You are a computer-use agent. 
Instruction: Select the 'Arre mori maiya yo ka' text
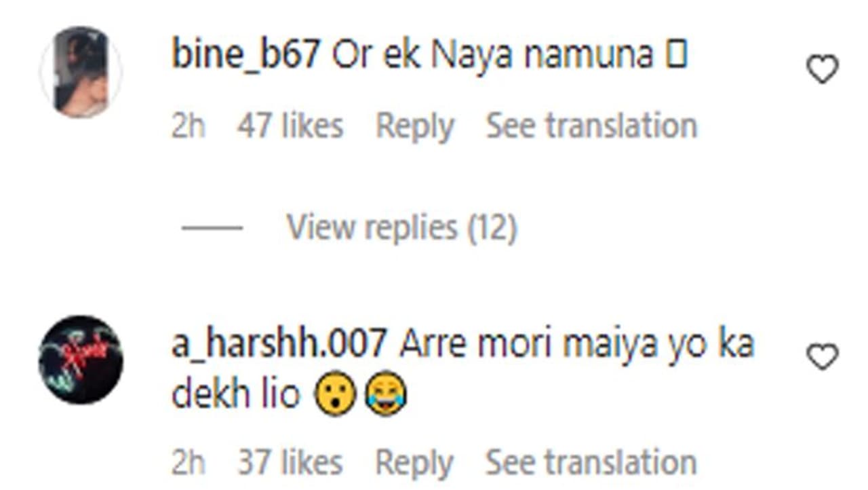(x=577, y=344)
